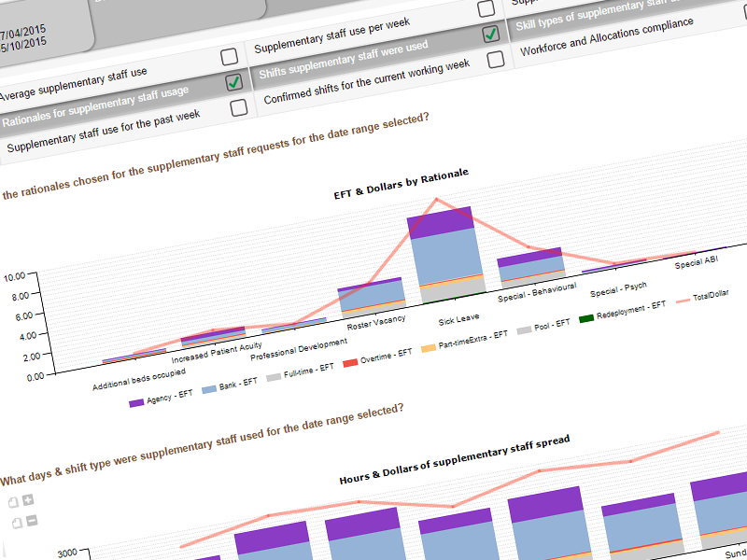Click the 0.00 value on the EFT axis
The image size is (747, 560).
35,378
